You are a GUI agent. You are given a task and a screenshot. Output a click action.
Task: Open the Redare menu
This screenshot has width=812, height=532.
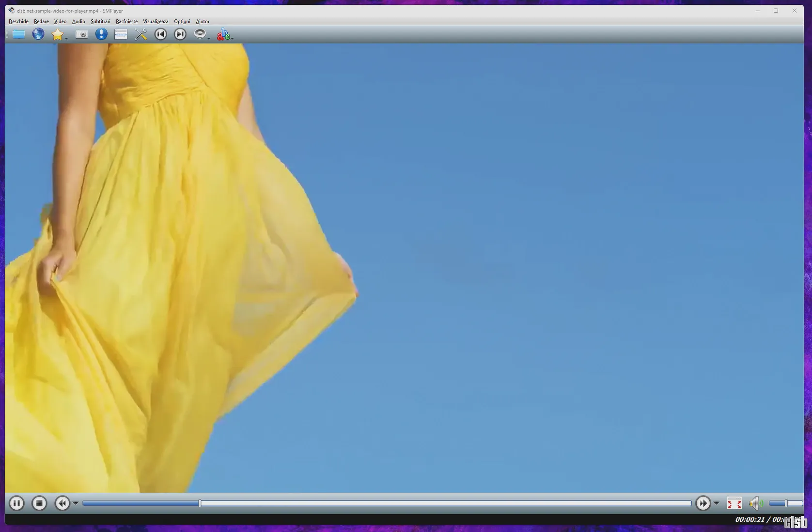[x=41, y=21]
